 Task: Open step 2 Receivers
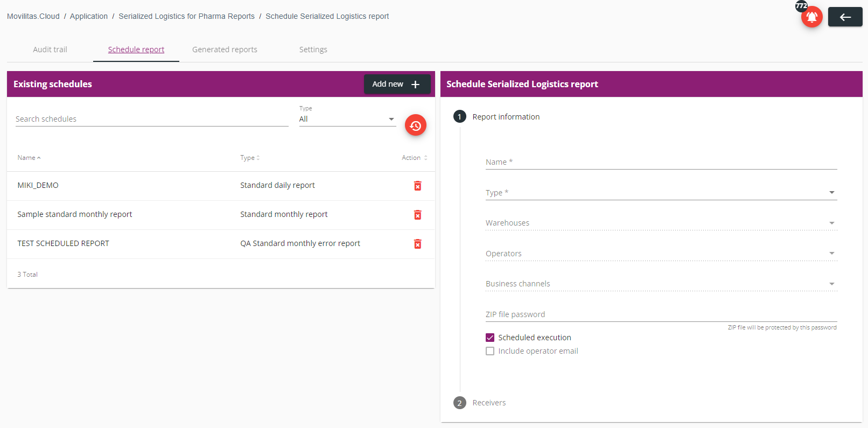480,403
